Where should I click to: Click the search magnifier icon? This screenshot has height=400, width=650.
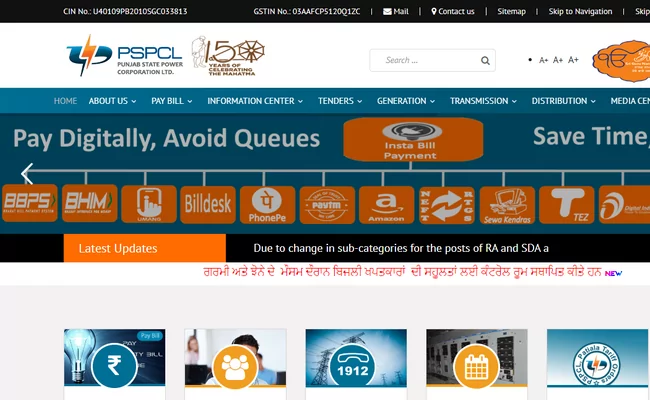point(485,60)
